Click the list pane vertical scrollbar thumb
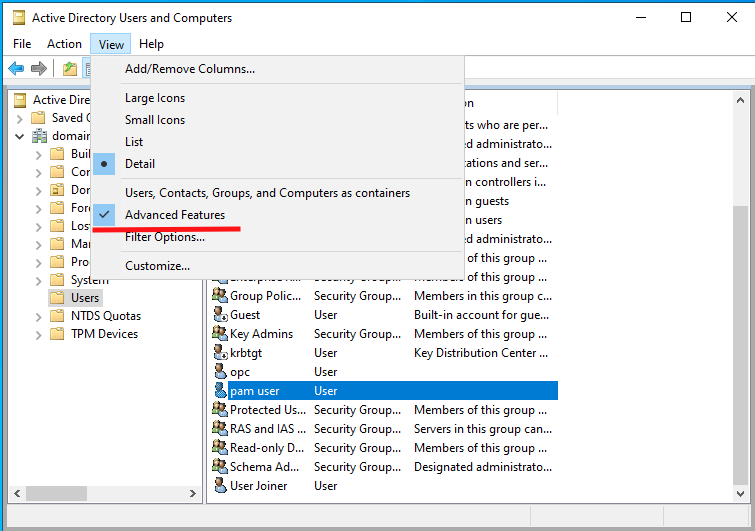755x531 pixels. (x=740, y=345)
